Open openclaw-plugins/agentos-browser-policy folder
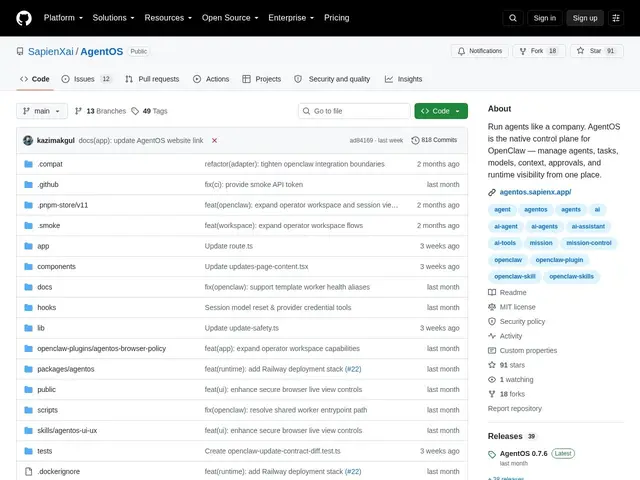This screenshot has width=640, height=480. 102,349
